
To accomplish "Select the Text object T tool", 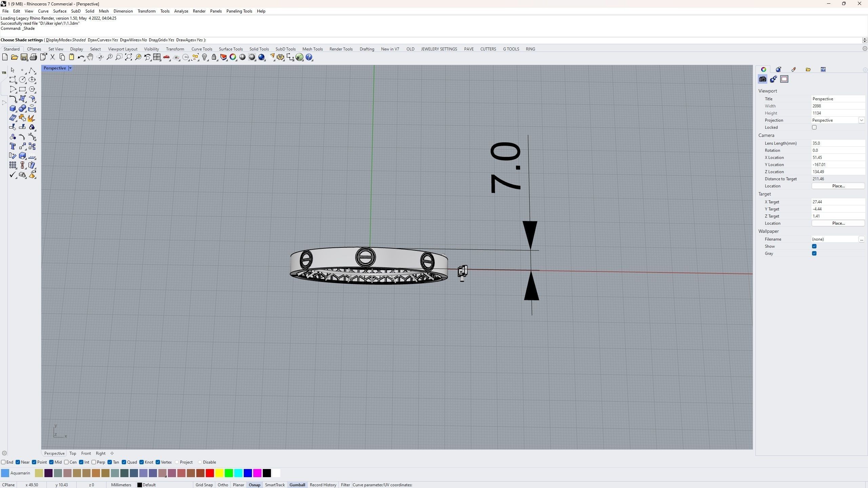I will point(13,146).
